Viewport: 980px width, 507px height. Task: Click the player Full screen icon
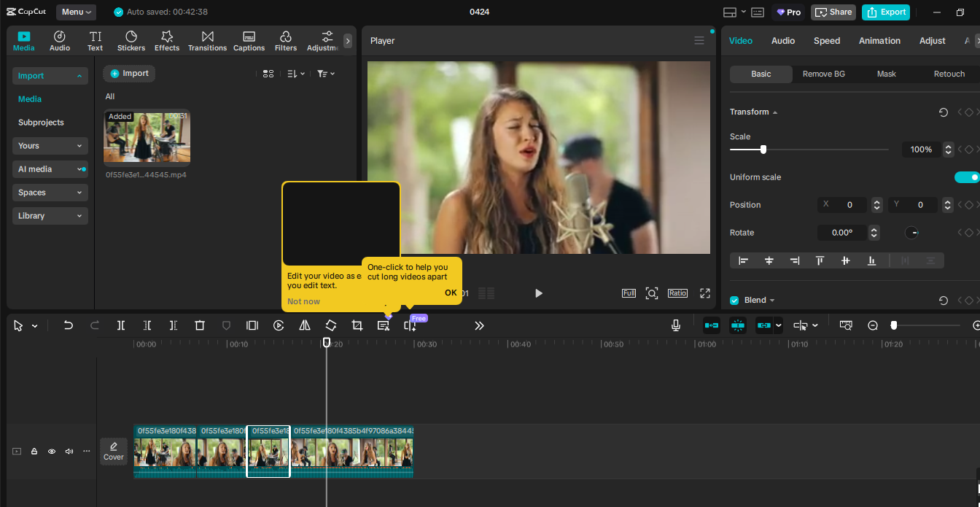[x=629, y=293]
